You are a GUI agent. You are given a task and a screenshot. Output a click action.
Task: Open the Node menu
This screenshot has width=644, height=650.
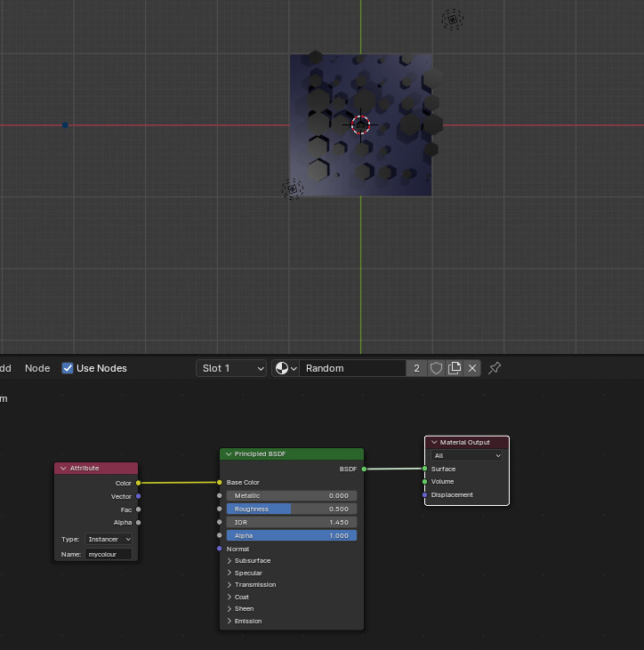click(x=37, y=368)
